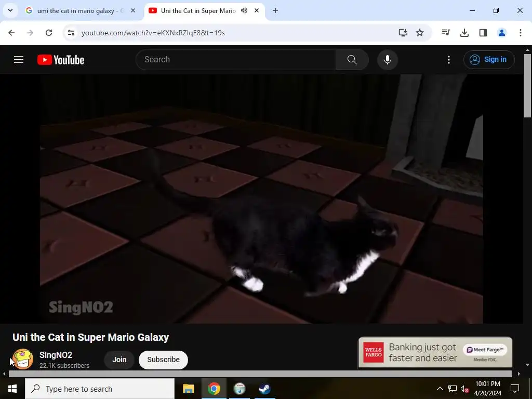Open the taskbar clock and date
The image size is (532, 399).
click(x=487, y=389)
